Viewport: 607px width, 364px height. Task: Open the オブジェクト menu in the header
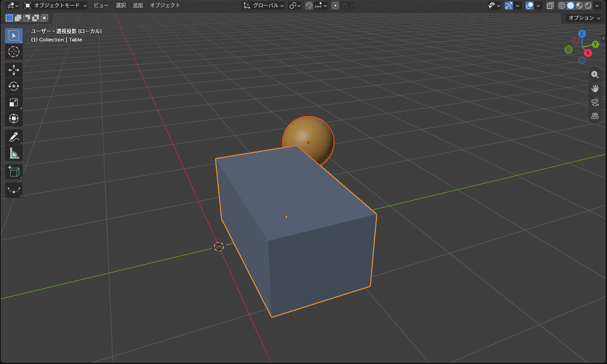click(x=165, y=6)
